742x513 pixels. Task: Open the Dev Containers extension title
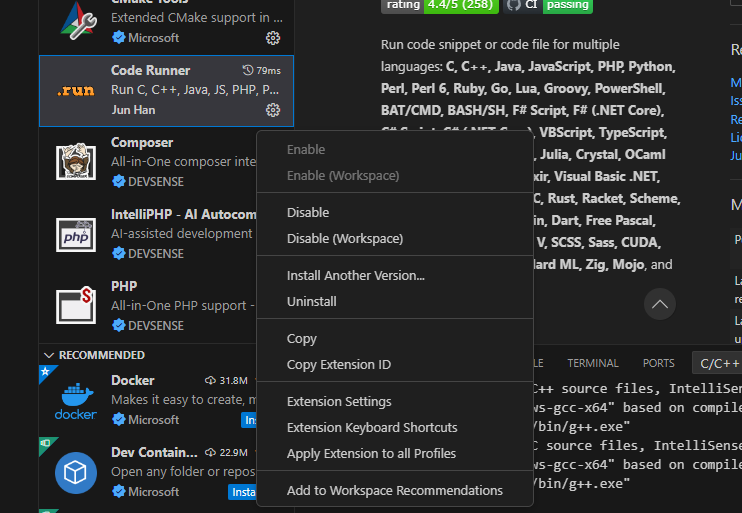pyautogui.click(x=154, y=452)
